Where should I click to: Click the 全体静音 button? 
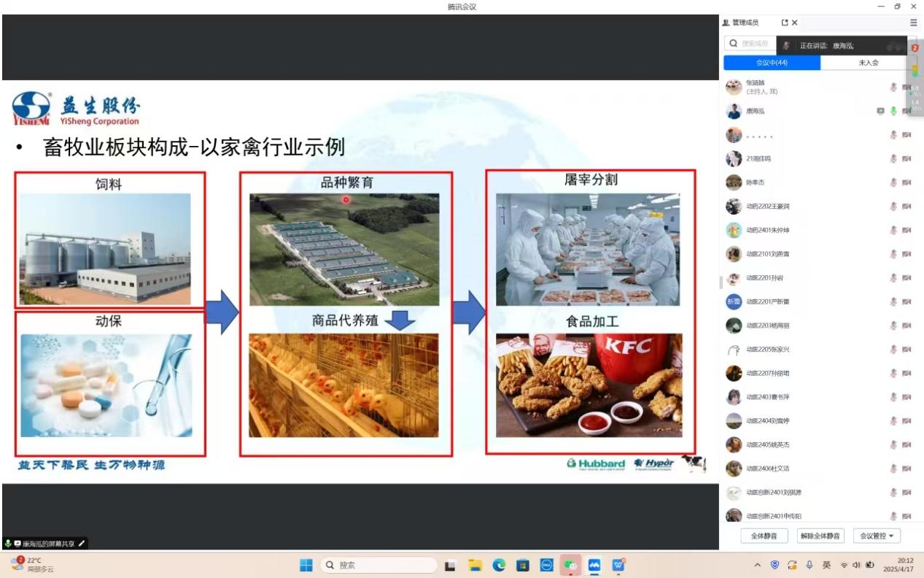764,536
